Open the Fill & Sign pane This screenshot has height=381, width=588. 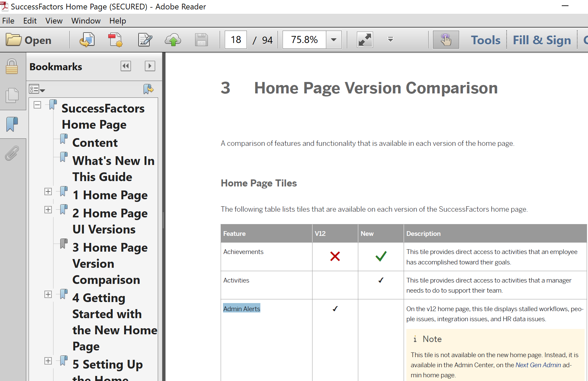point(542,40)
